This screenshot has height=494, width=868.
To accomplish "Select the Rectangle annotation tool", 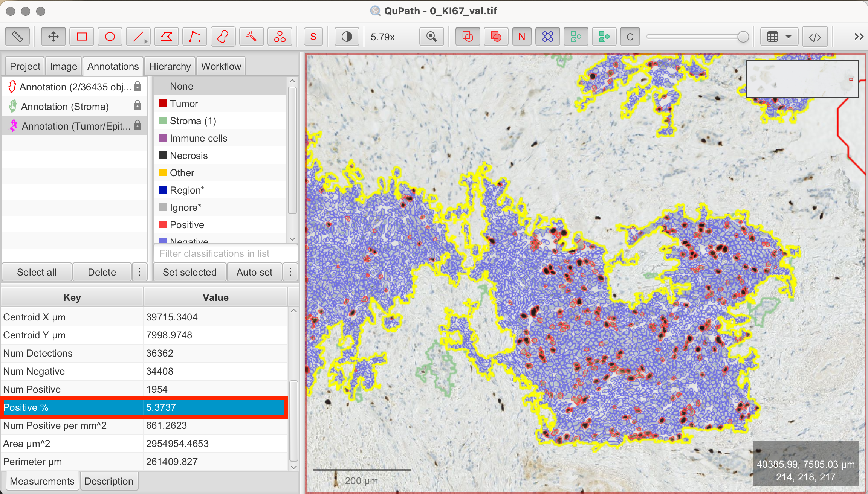I will pos(81,37).
